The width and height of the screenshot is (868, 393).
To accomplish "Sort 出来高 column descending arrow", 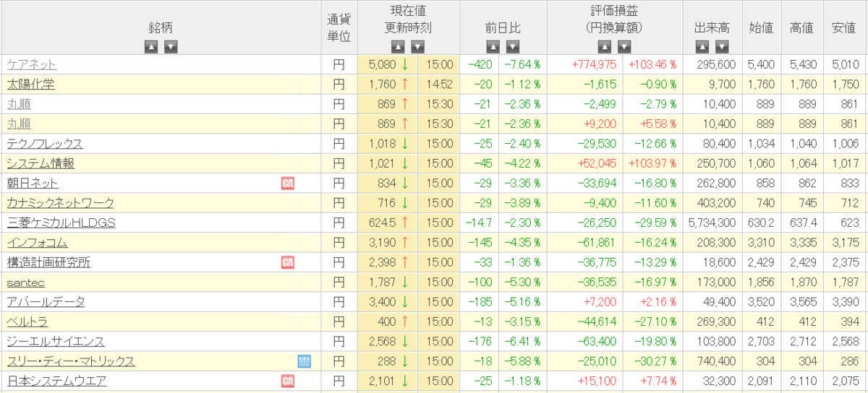I will [x=722, y=47].
